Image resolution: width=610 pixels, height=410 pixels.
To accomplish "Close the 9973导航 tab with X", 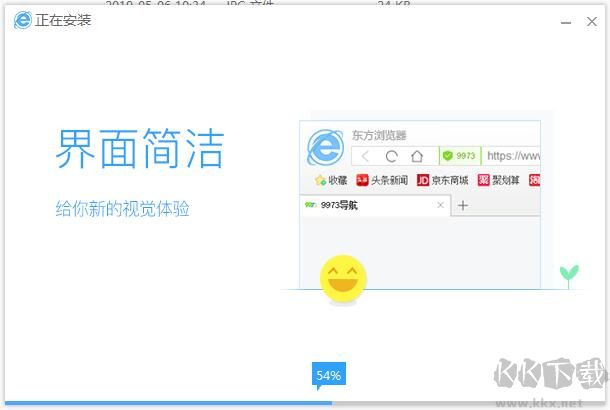I will point(440,205).
